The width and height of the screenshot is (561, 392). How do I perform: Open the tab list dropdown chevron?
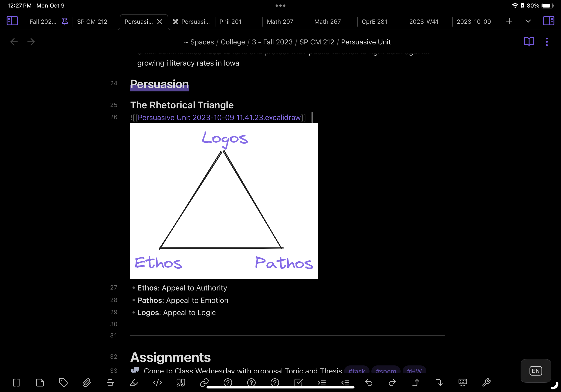528,21
